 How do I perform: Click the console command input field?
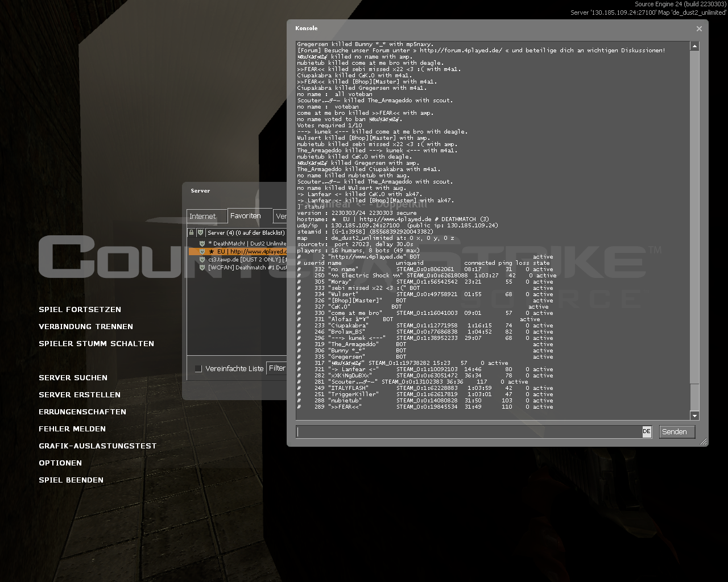click(469, 432)
